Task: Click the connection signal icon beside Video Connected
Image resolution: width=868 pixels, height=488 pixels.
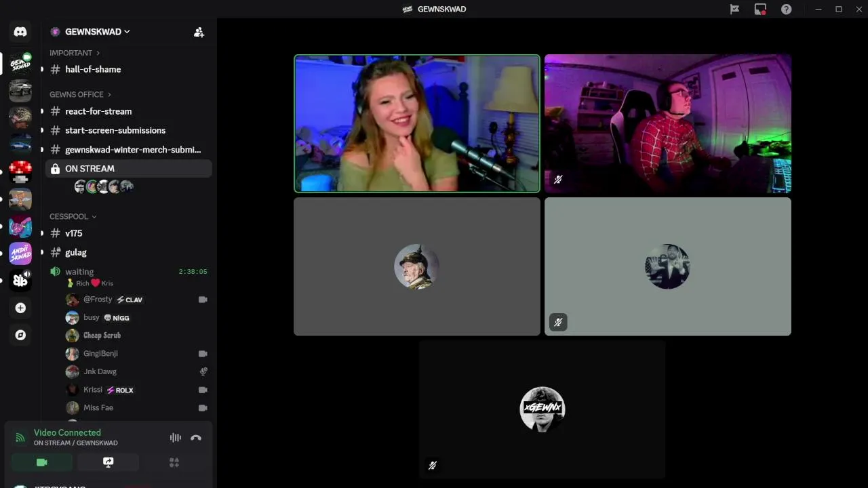Action: [x=20, y=437]
